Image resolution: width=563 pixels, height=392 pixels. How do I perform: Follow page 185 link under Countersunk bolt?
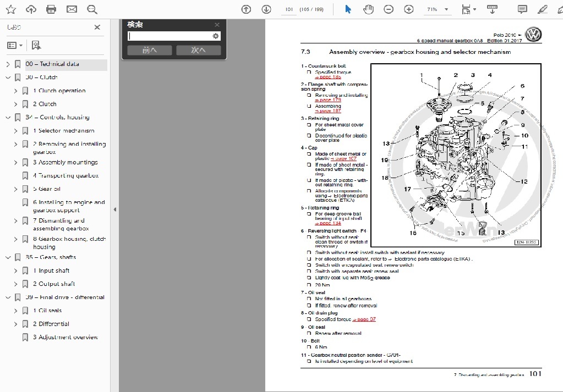coord(328,77)
